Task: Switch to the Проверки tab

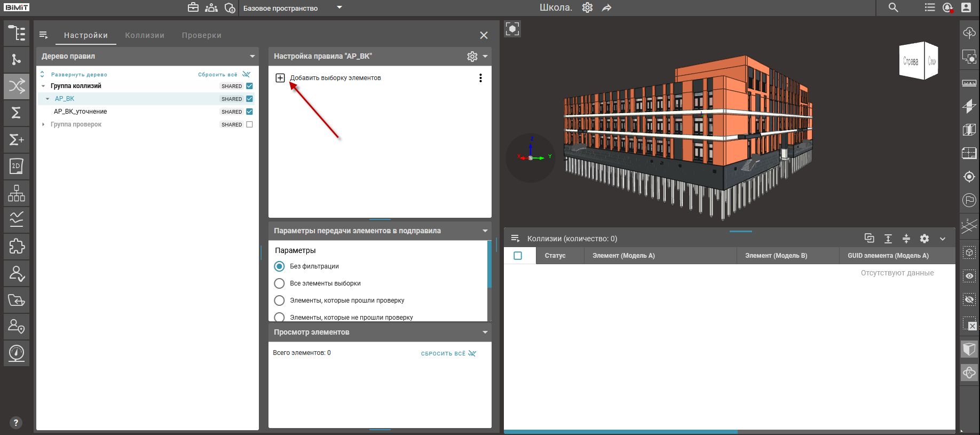Action: [x=201, y=35]
